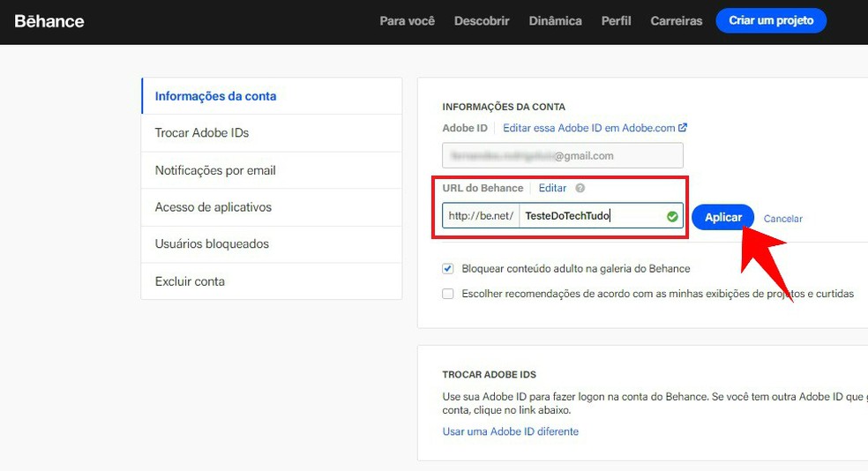Enable Escolher recomendações checkbox
This screenshot has width=868, height=471.
(x=447, y=294)
